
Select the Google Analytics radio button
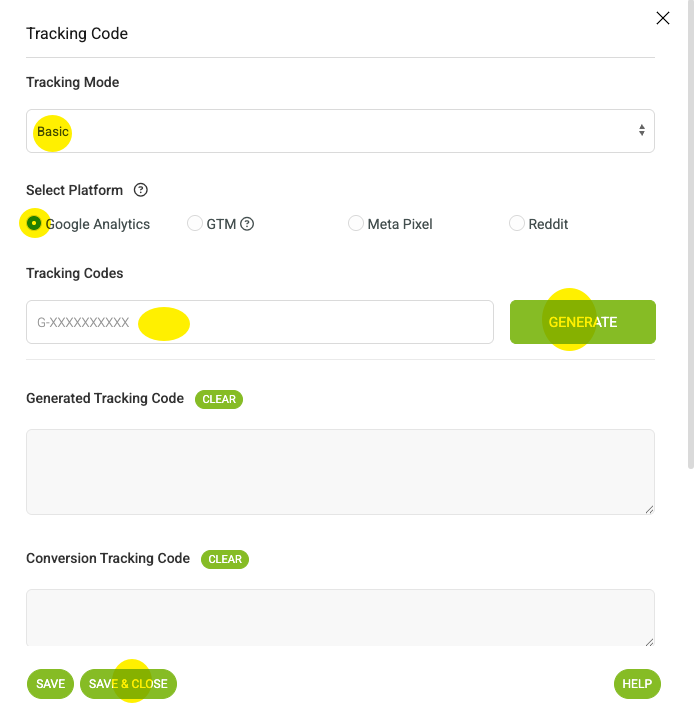click(x=34, y=223)
